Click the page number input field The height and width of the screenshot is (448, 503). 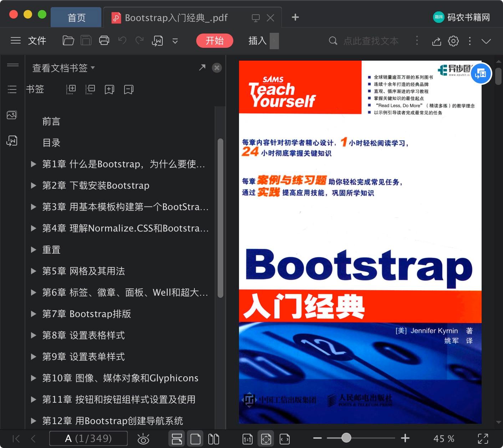[88, 438]
